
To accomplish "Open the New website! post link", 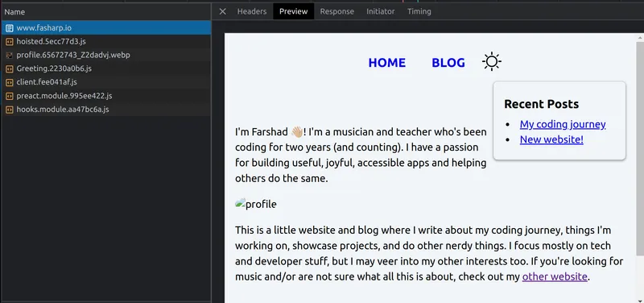I will coord(551,139).
